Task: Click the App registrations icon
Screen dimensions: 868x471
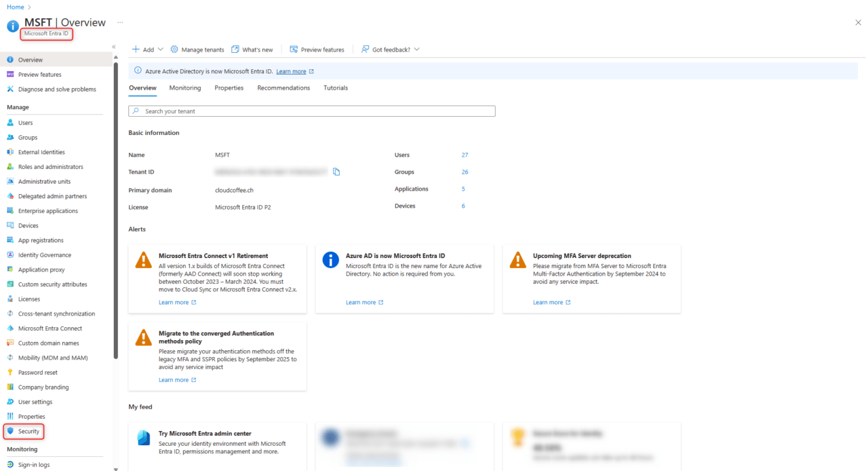Action: coord(11,240)
